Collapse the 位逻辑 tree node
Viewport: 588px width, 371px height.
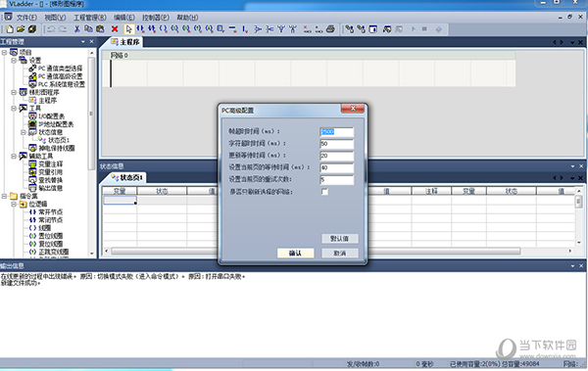click(x=14, y=204)
